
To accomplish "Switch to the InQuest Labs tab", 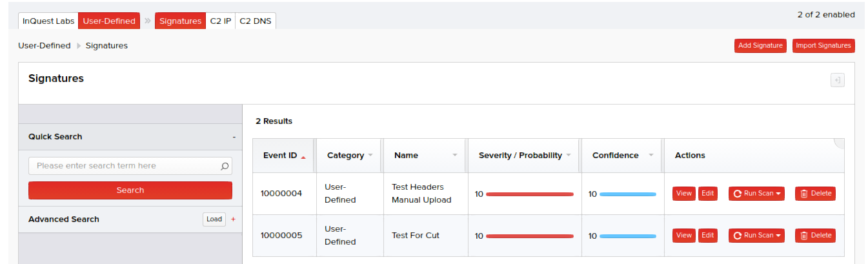I will click(48, 21).
